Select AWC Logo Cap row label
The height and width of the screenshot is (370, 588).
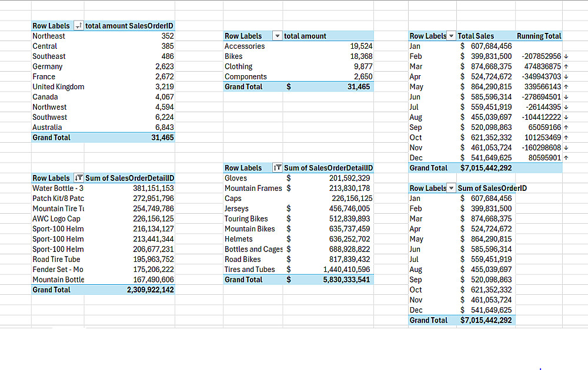56,218
